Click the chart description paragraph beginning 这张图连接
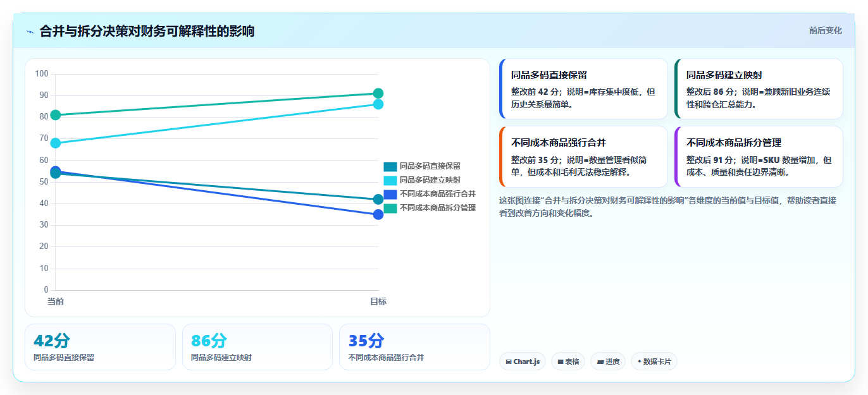The width and height of the screenshot is (868, 395). pyautogui.click(x=668, y=207)
